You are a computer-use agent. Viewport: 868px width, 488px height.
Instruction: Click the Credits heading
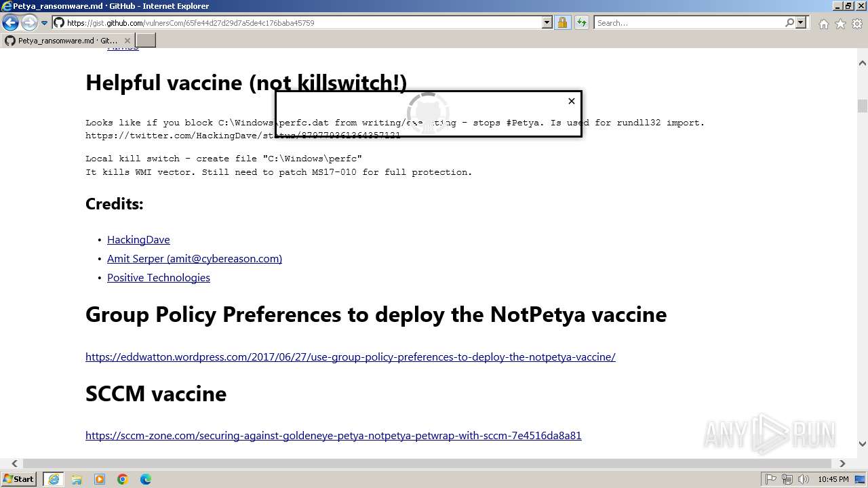(x=115, y=204)
